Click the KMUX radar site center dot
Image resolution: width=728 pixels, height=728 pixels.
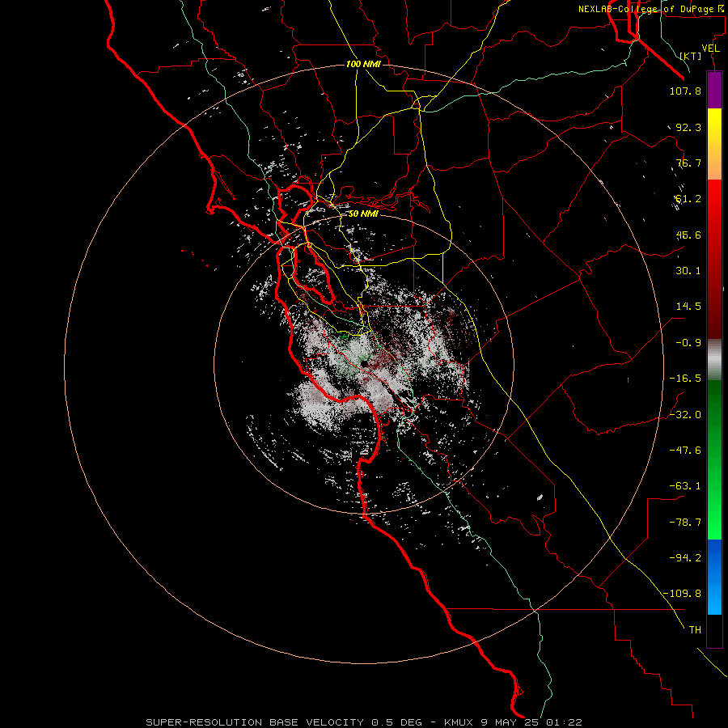[x=365, y=363]
